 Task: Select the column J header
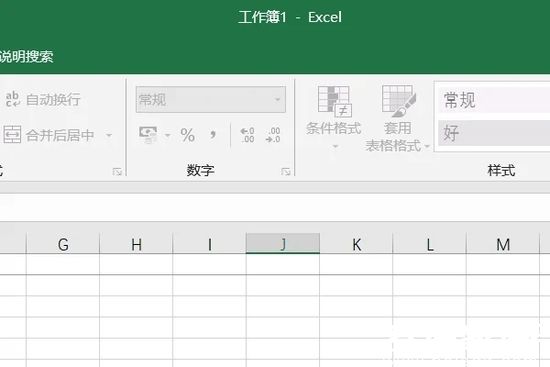point(283,243)
